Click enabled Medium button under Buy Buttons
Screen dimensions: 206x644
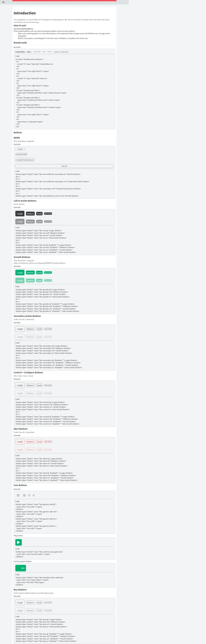click(30, 602)
